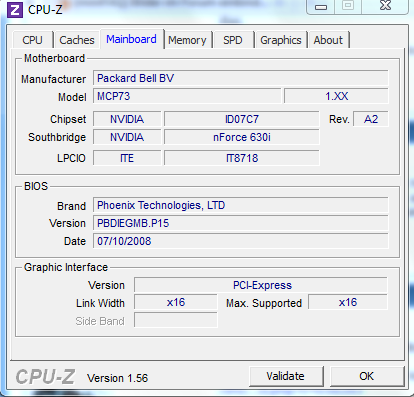The width and height of the screenshot is (414, 397).
Task: Click the Version 1.56 text
Action: pos(117,378)
